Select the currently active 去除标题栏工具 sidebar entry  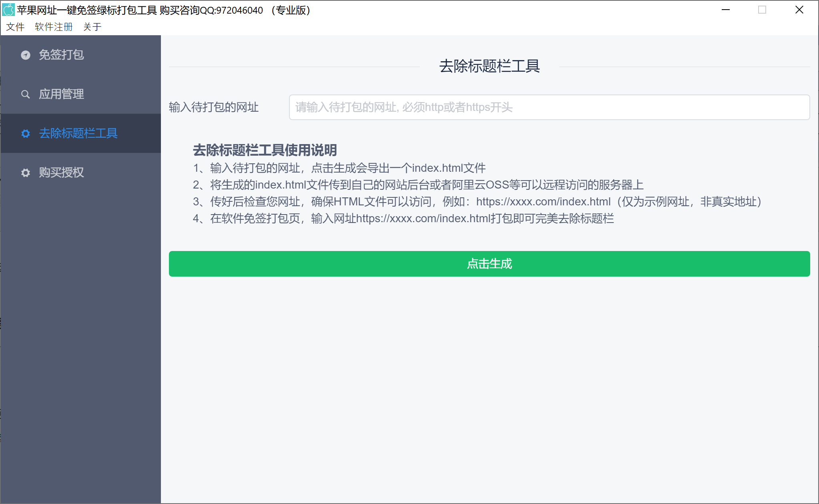[x=78, y=134]
